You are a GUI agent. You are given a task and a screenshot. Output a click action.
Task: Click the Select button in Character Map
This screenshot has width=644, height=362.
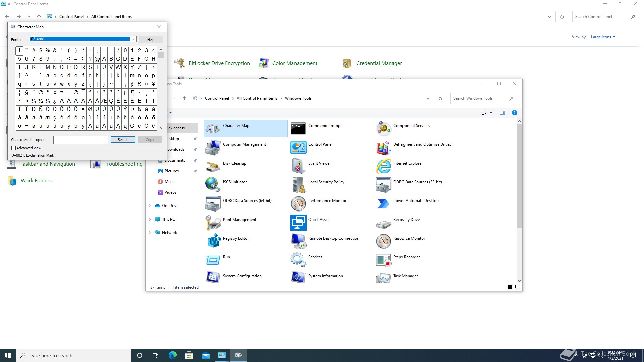pos(123,140)
